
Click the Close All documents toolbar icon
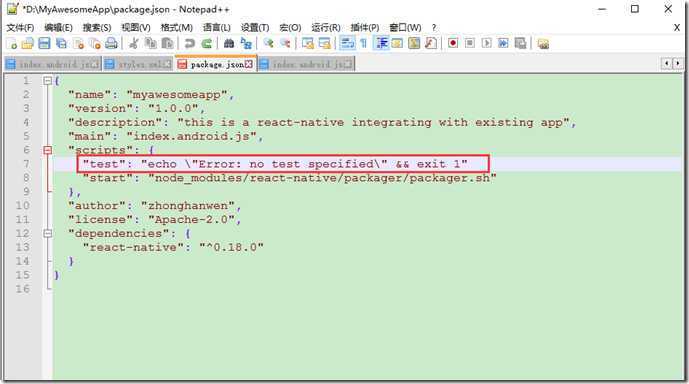point(95,43)
